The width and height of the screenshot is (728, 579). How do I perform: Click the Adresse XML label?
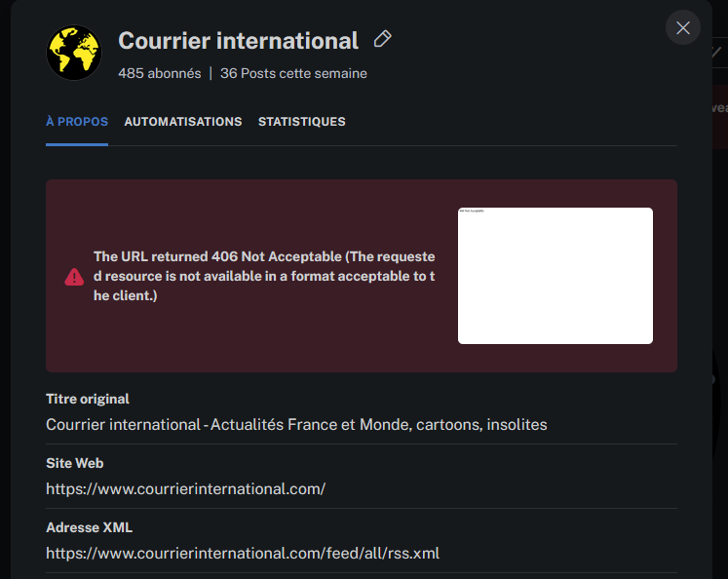point(89,527)
